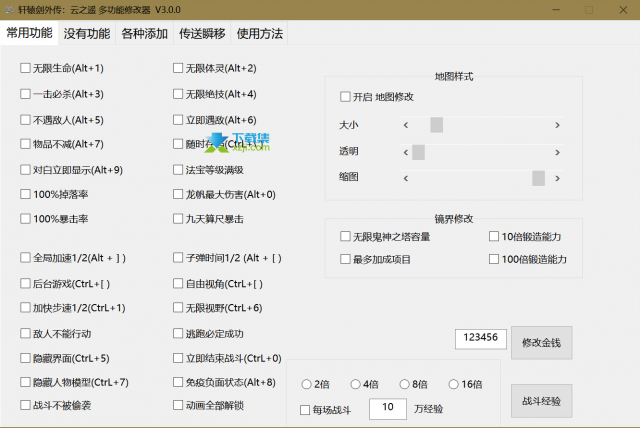Check 100倍锻造能力 option

click(x=494, y=259)
